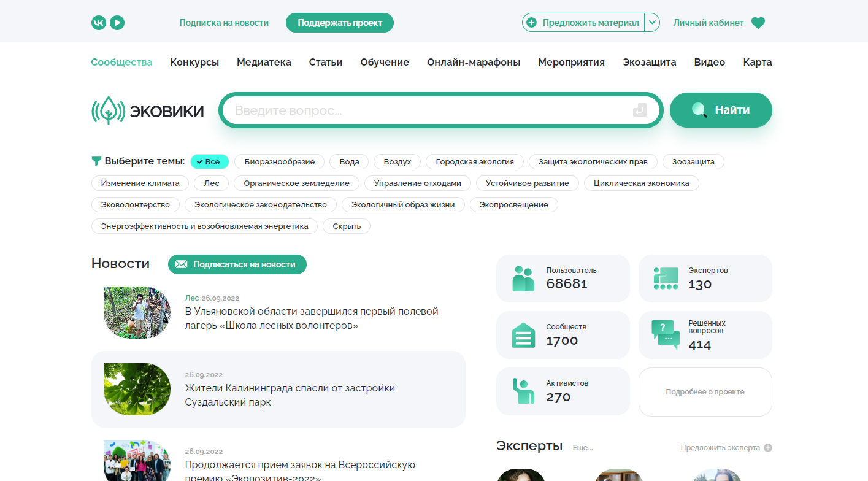
Task: Toggle the Устойчивое развитие chip
Action: coord(528,183)
